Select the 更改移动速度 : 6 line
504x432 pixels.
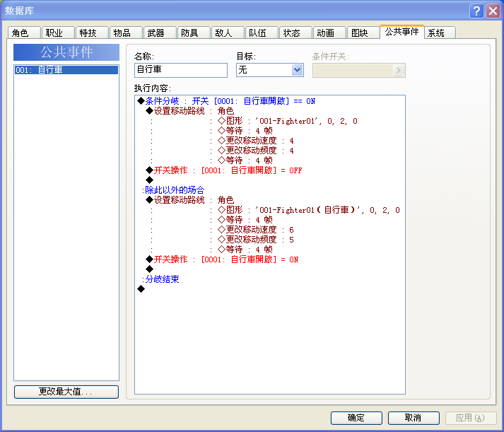click(x=256, y=230)
